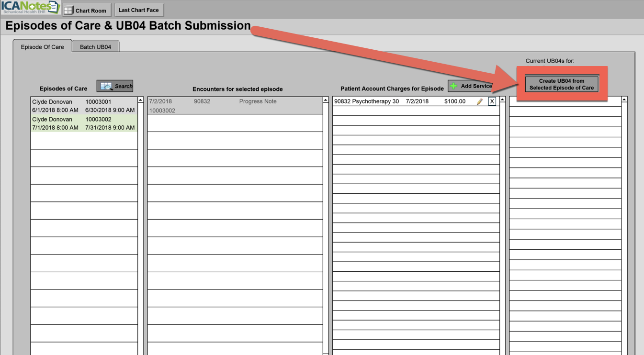Create UB04 from Selected Episode of Care
The height and width of the screenshot is (355, 644).
(561, 84)
